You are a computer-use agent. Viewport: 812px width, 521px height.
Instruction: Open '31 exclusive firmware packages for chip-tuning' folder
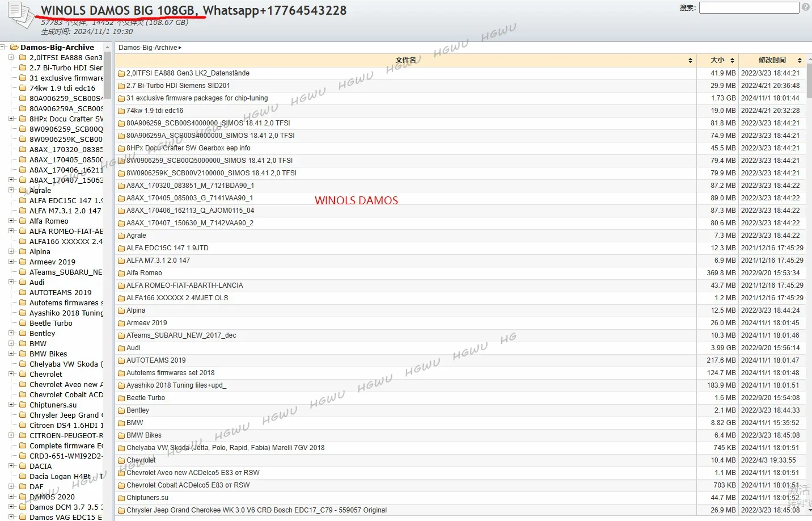click(x=197, y=98)
